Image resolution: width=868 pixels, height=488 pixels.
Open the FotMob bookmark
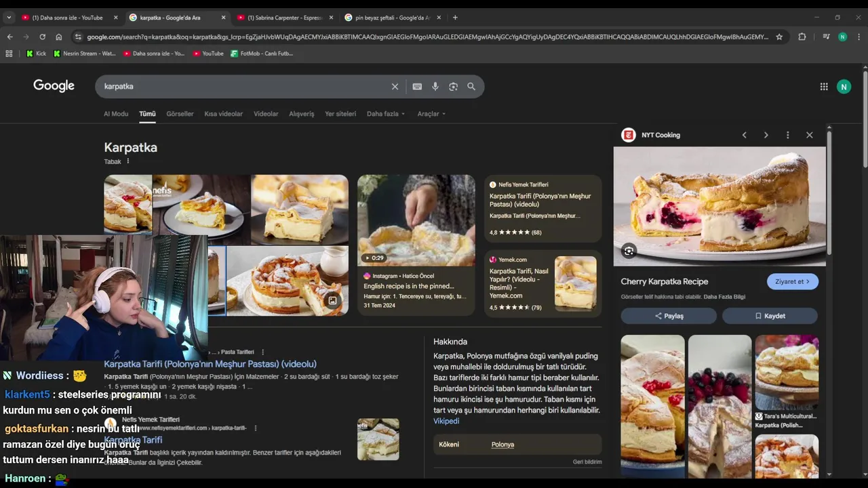pyautogui.click(x=262, y=53)
